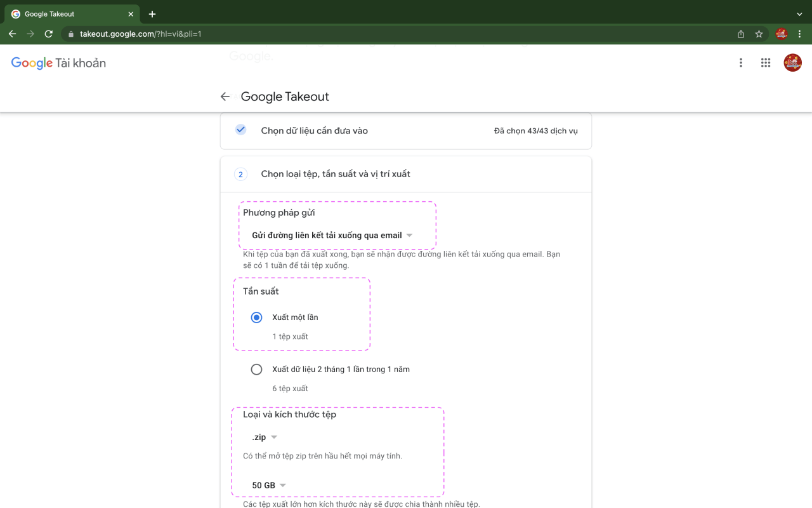Go back using the Google Takeout arrow
812x508 pixels.
click(x=225, y=97)
